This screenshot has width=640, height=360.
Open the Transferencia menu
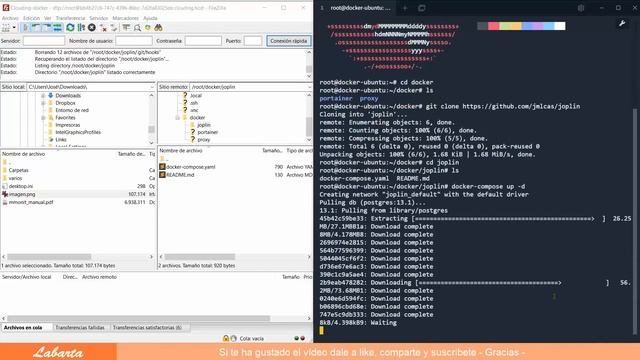click(70, 18)
